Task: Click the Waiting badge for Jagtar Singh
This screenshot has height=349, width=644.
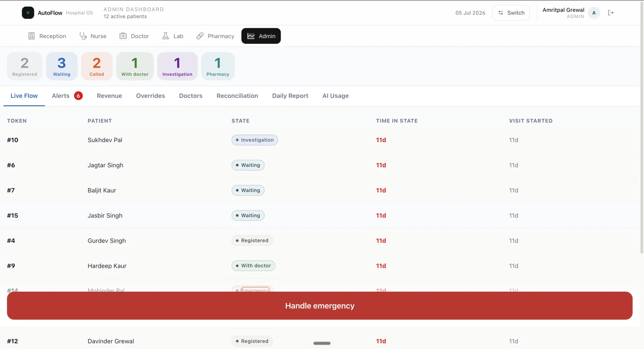Action: coord(248,165)
